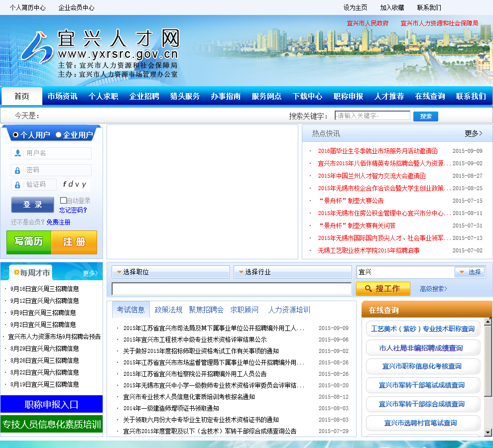Focus the 搜索关键字 keyword input field
This screenshot has width=493, height=448.
click(372, 115)
